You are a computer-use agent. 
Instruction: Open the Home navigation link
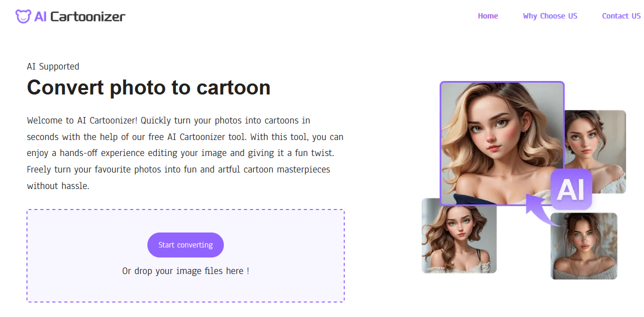tap(488, 16)
